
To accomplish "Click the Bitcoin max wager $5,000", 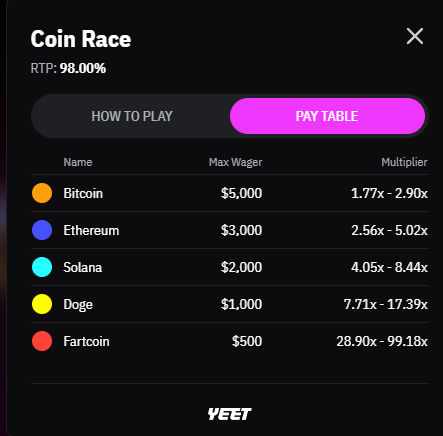I will pos(241,193).
